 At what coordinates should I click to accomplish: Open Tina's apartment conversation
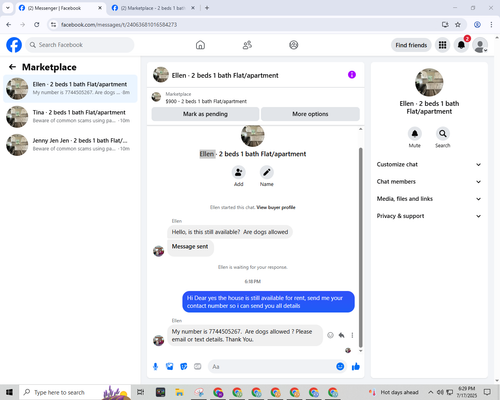point(70,116)
